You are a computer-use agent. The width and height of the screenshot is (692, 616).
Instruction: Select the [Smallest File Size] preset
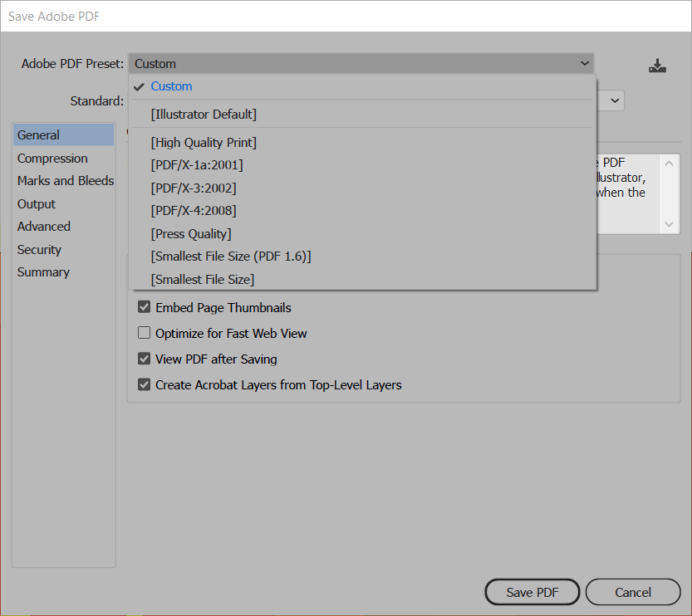coord(362,279)
